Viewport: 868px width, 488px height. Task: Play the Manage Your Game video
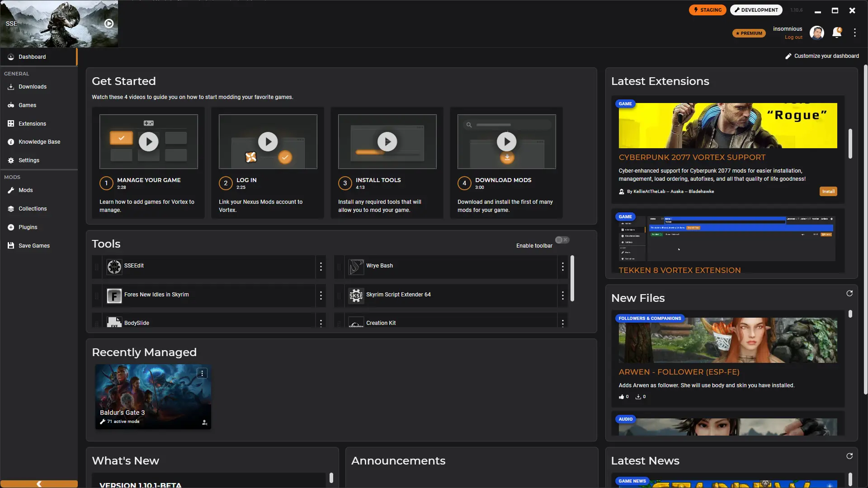[x=148, y=142]
